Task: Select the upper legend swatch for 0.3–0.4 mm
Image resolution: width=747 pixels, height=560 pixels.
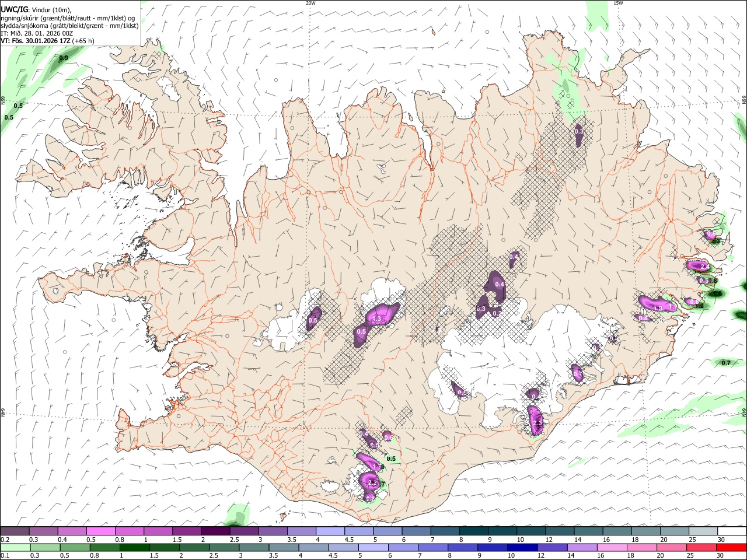Action: coord(44,531)
